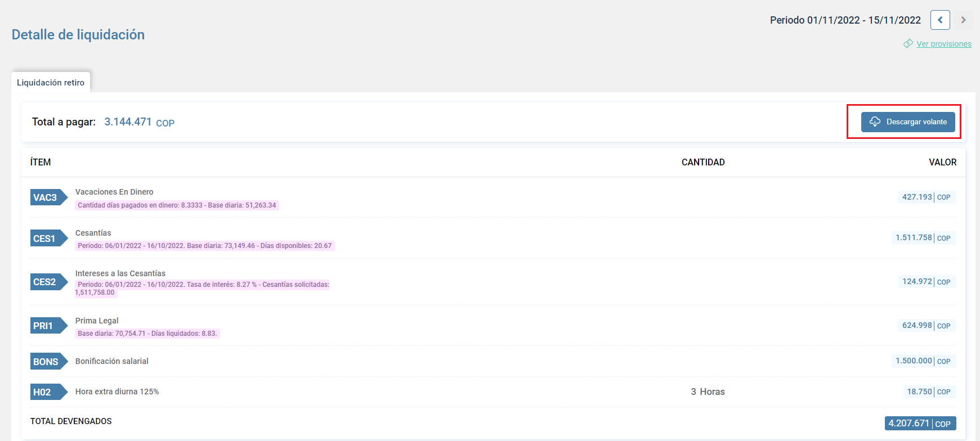Click the CES1 item code badge
Screen dimensions: 980x441
[48, 238]
